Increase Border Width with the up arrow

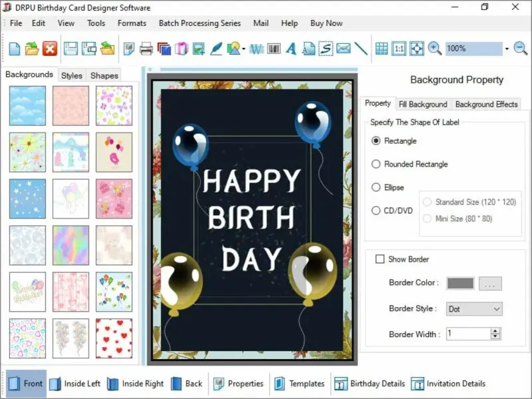[495, 331]
